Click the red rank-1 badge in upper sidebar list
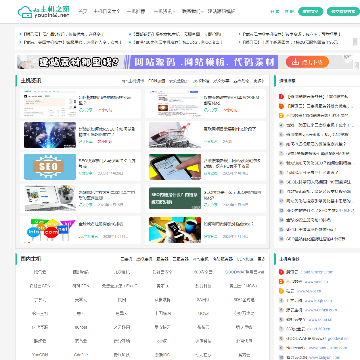This screenshot has width=360, height=360. click(281, 97)
